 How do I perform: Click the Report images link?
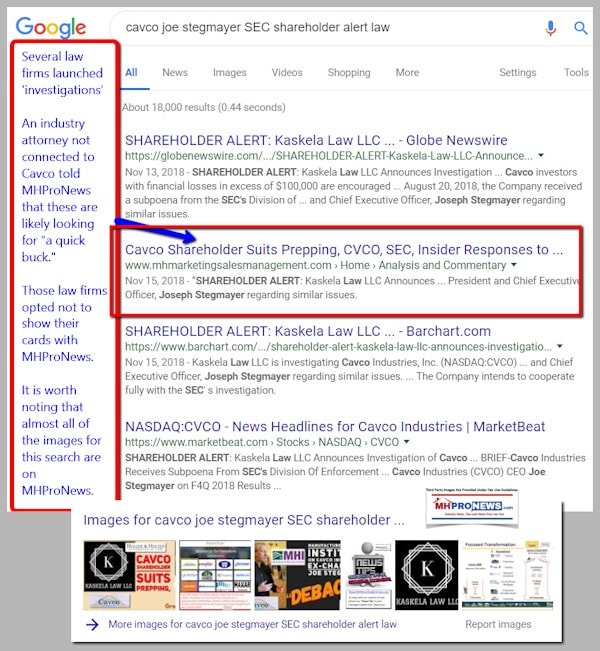[498, 624]
